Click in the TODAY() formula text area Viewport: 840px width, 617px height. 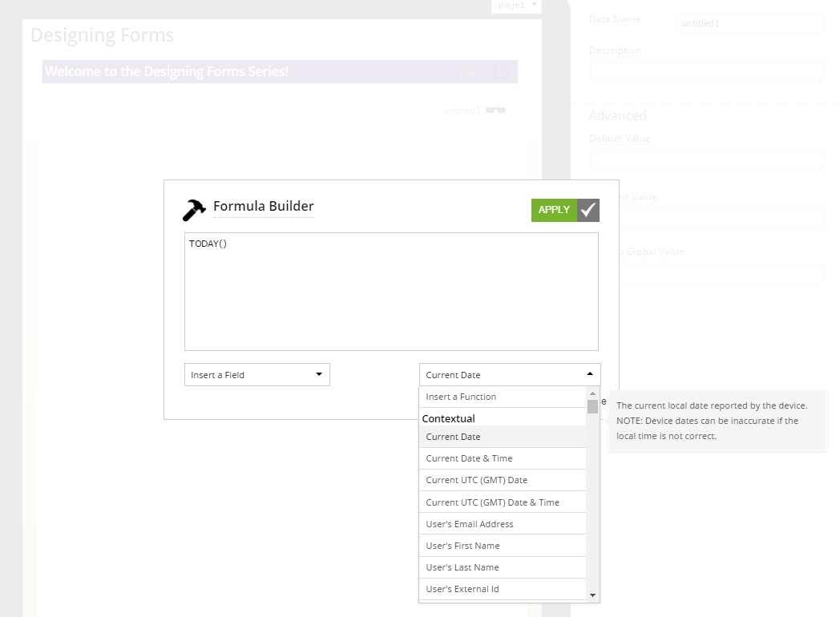[x=391, y=292]
